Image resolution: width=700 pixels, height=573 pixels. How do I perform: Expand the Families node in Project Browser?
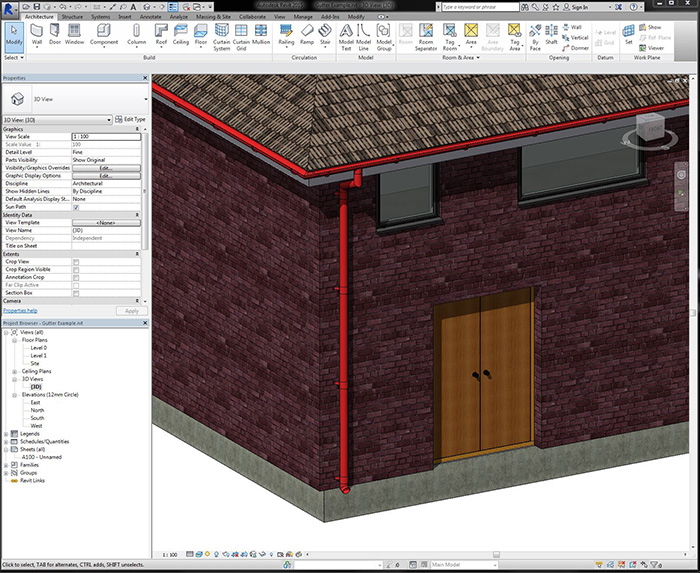[7, 466]
